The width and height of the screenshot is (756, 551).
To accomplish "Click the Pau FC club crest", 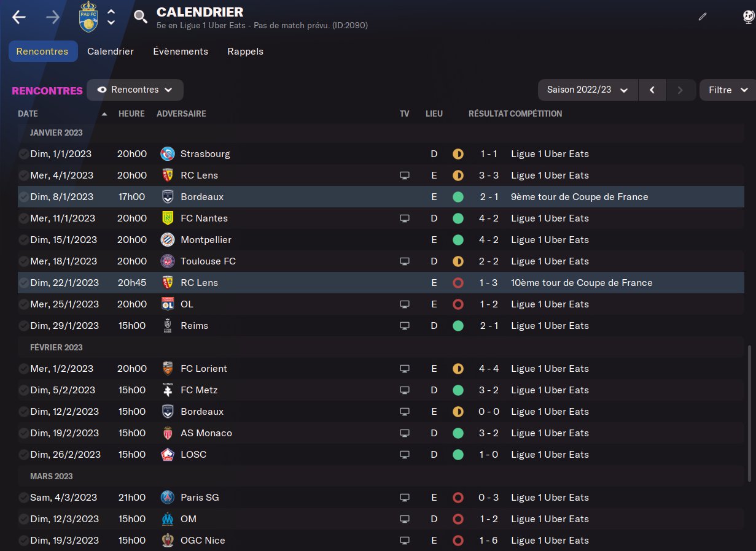I will (x=88, y=17).
